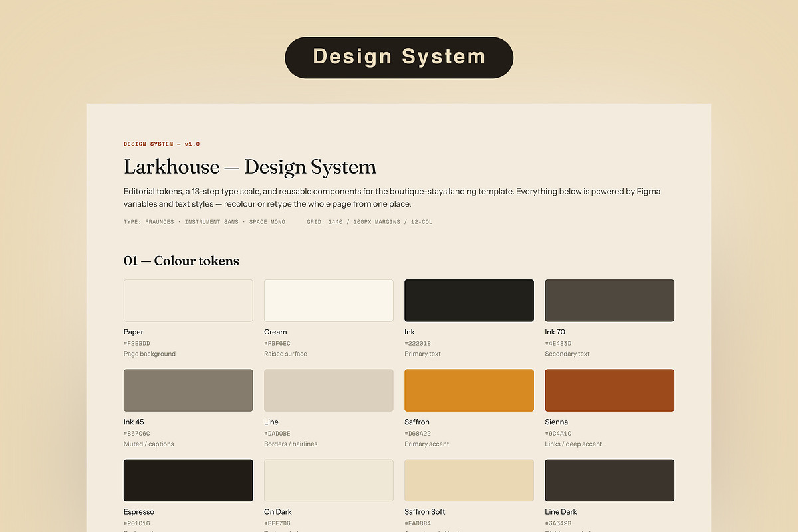Click the 'Ink 70' swatch name

click(555, 332)
